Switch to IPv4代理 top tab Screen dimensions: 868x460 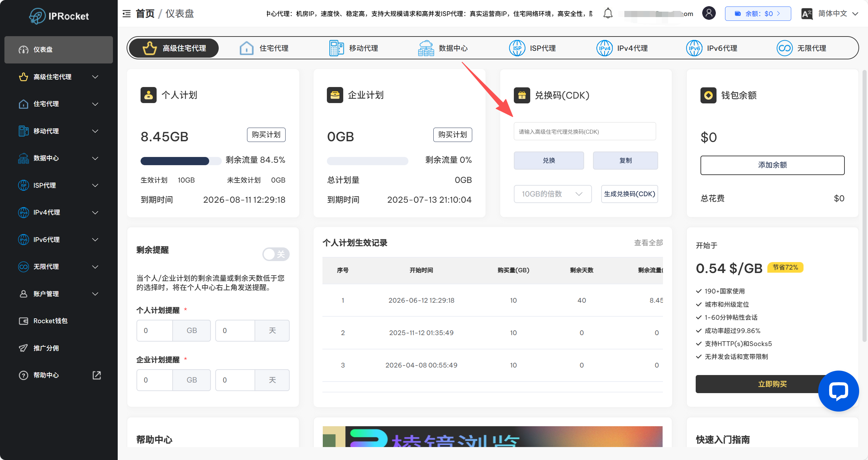pyautogui.click(x=622, y=48)
